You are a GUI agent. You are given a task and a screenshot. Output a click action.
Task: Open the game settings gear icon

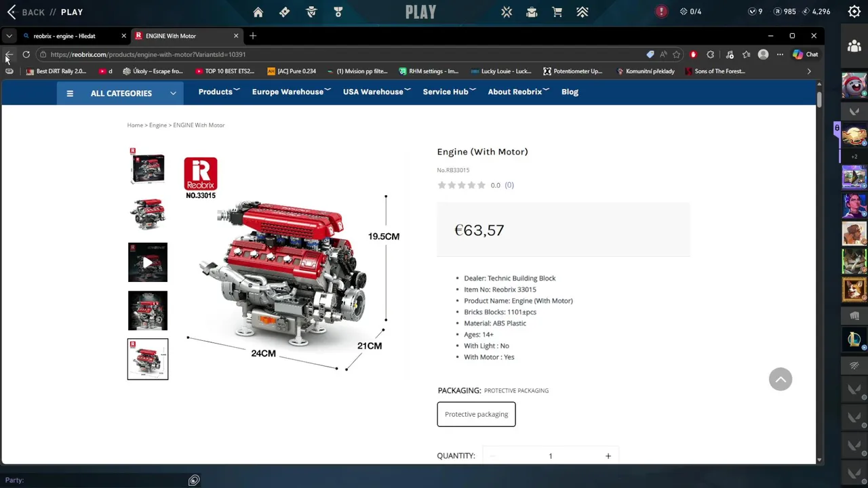point(854,12)
